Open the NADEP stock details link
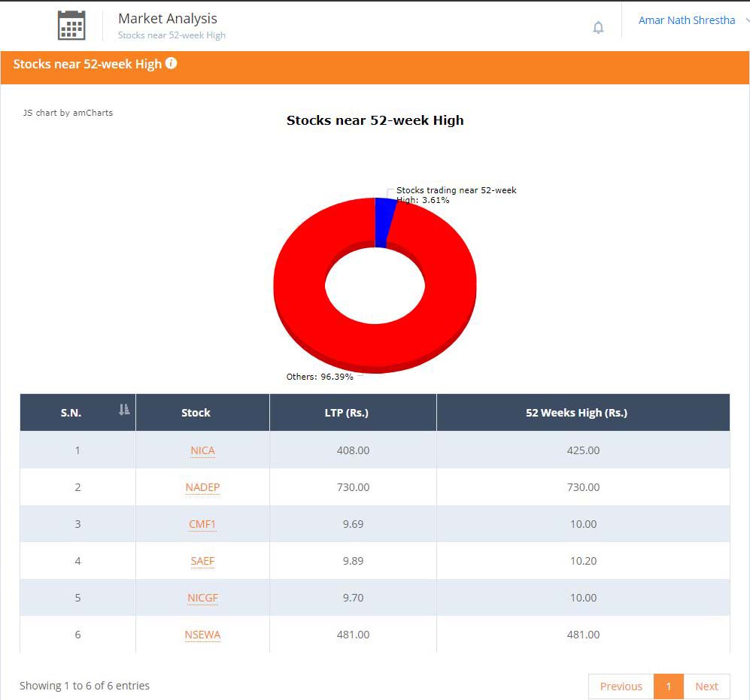The image size is (750, 700). point(202,487)
